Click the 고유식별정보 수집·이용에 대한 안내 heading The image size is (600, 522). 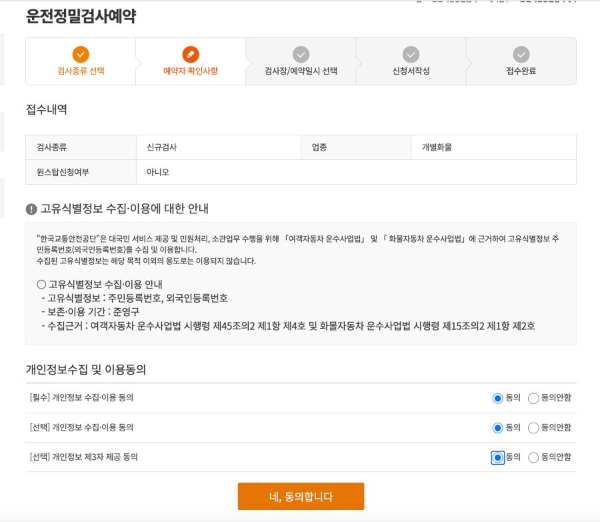click(x=124, y=209)
